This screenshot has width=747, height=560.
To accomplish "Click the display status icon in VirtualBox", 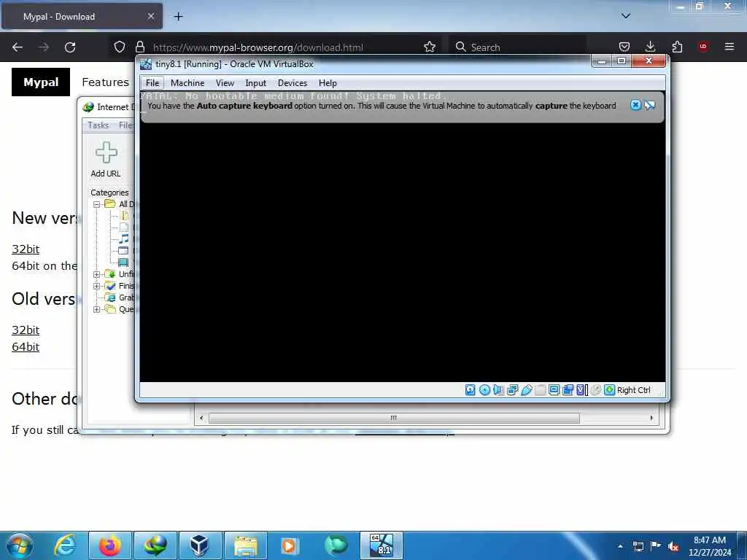I will point(554,390).
